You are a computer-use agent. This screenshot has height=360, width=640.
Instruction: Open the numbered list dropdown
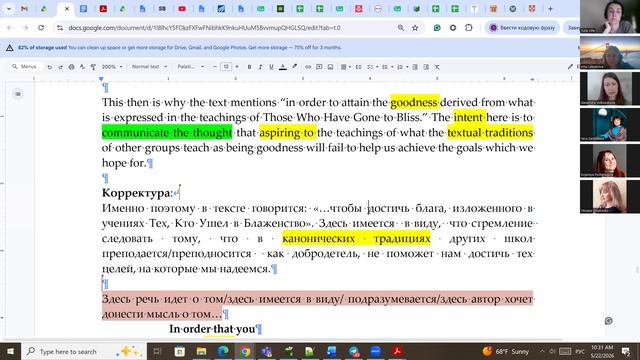click(402, 67)
